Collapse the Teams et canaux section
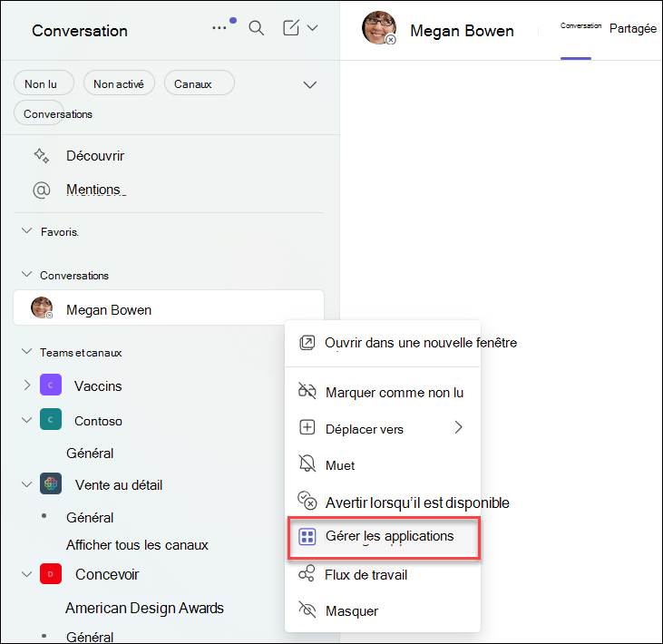663x644 pixels. click(26, 351)
